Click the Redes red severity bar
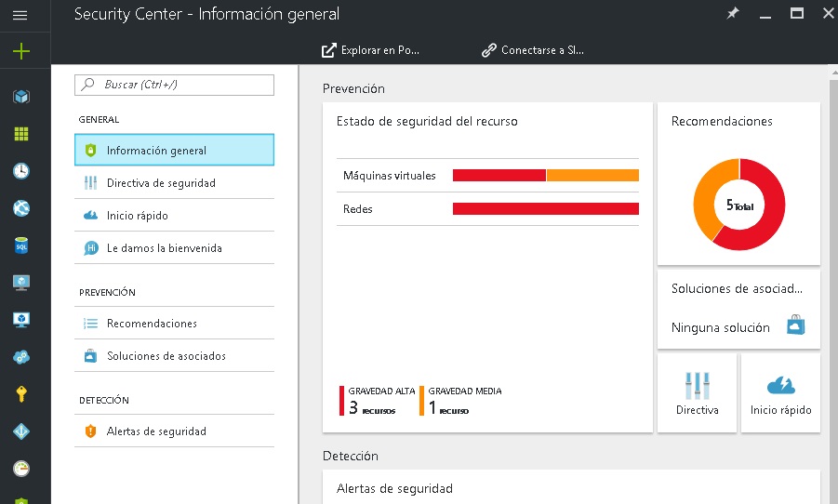The height and width of the screenshot is (504, 838). pyautogui.click(x=545, y=209)
